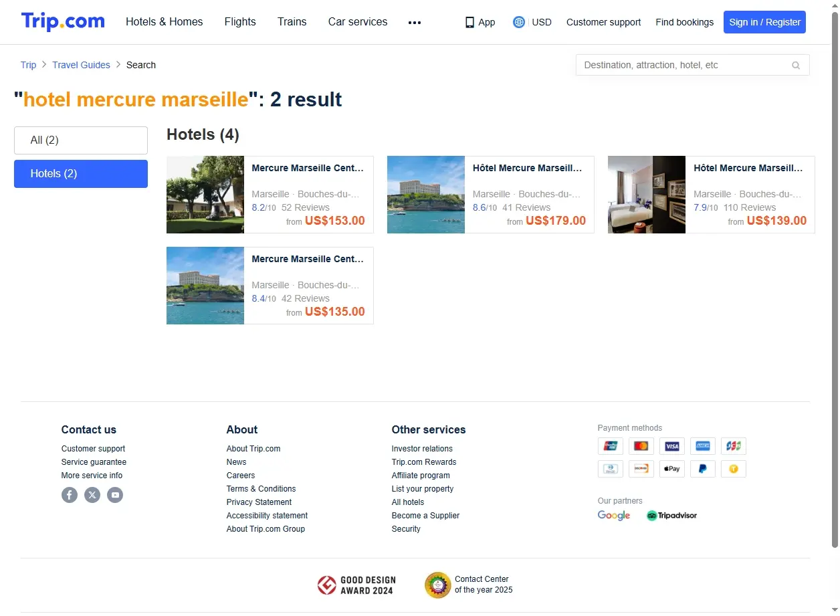Open footer Service guarantee link
The height and width of the screenshot is (616, 840).
click(94, 462)
